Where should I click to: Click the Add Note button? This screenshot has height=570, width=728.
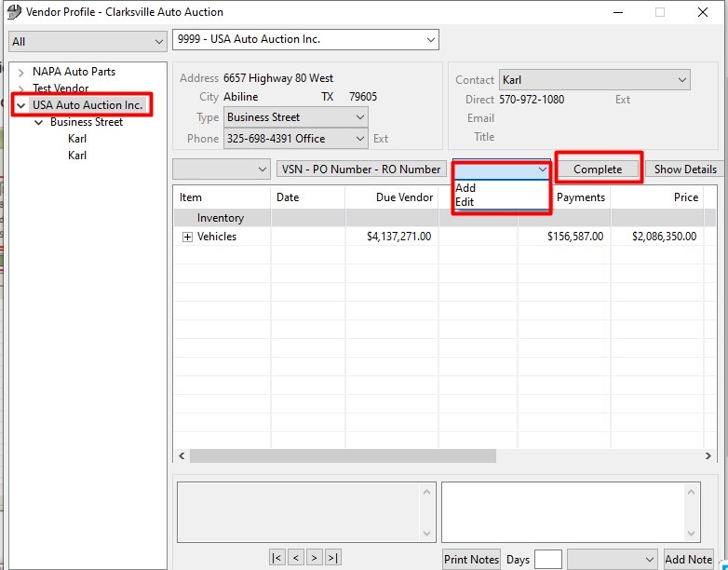click(688, 559)
